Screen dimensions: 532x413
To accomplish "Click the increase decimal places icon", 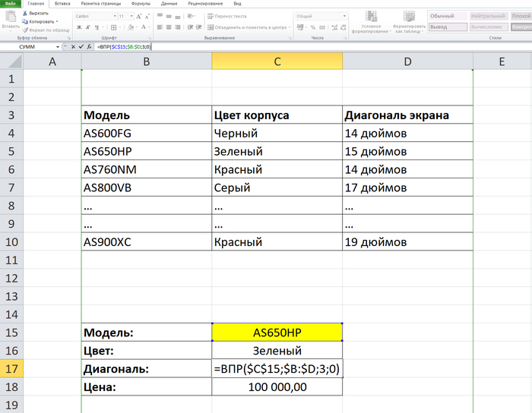I will 334,27.
